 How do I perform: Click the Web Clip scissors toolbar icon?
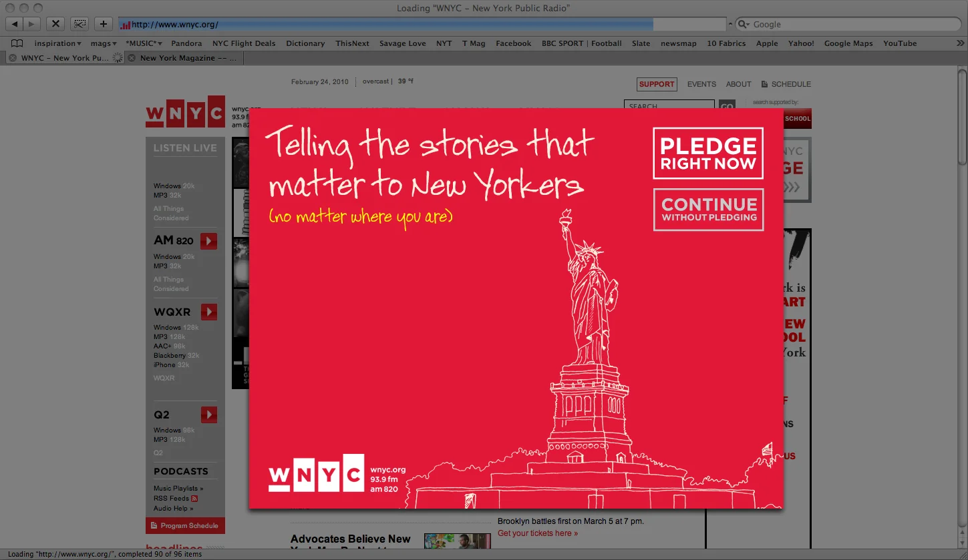[79, 24]
